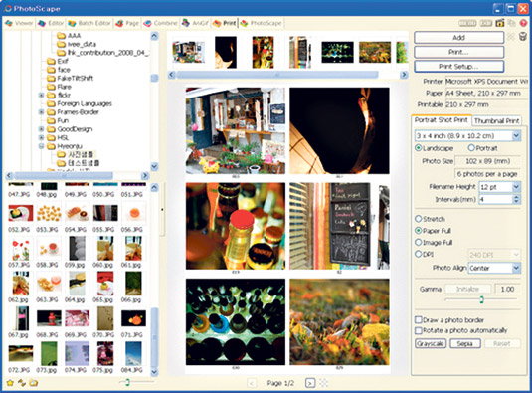The image size is (532, 393).
Task: Go to previous page using arrow icon
Action: [x=252, y=383]
